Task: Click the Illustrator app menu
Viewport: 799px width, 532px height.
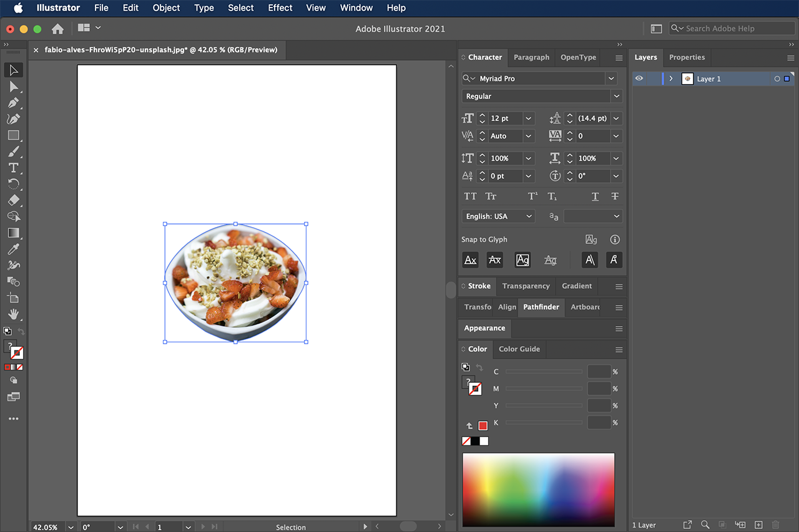Action: pyautogui.click(x=58, y=8)
